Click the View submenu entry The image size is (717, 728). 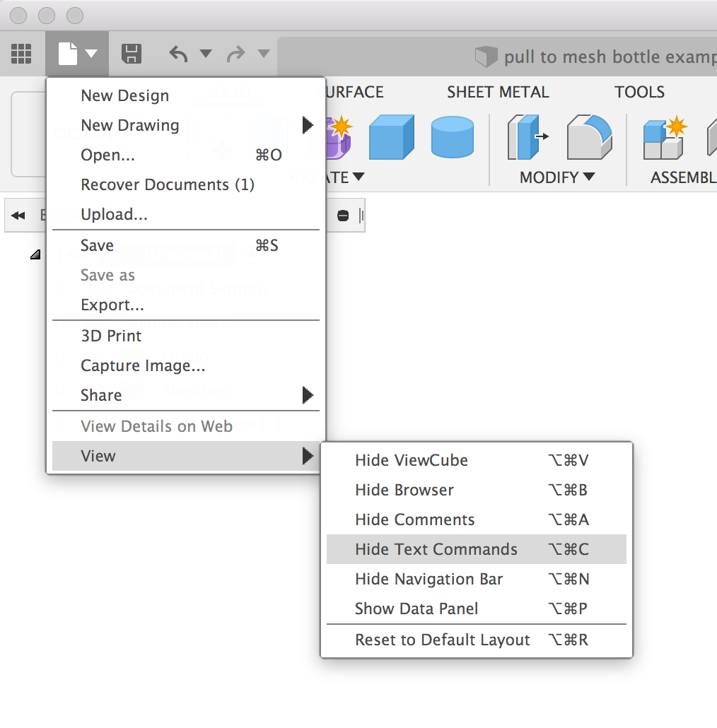186,456
